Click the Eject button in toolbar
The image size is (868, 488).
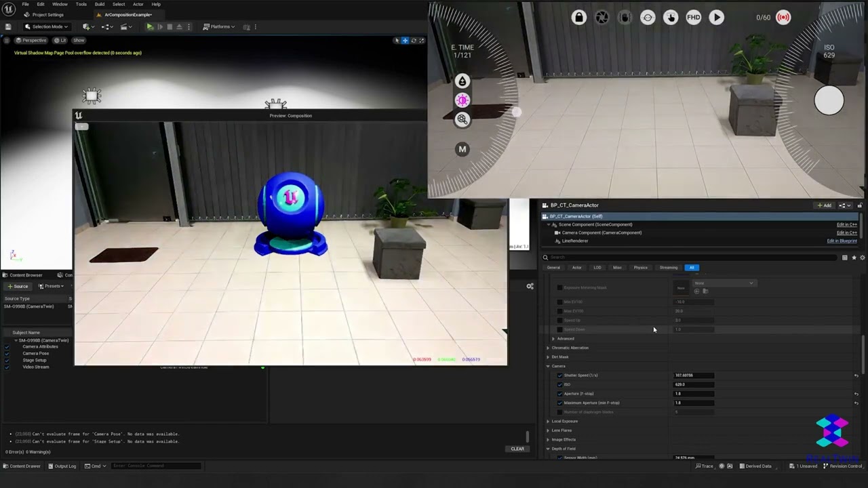(x=178, y=26)
